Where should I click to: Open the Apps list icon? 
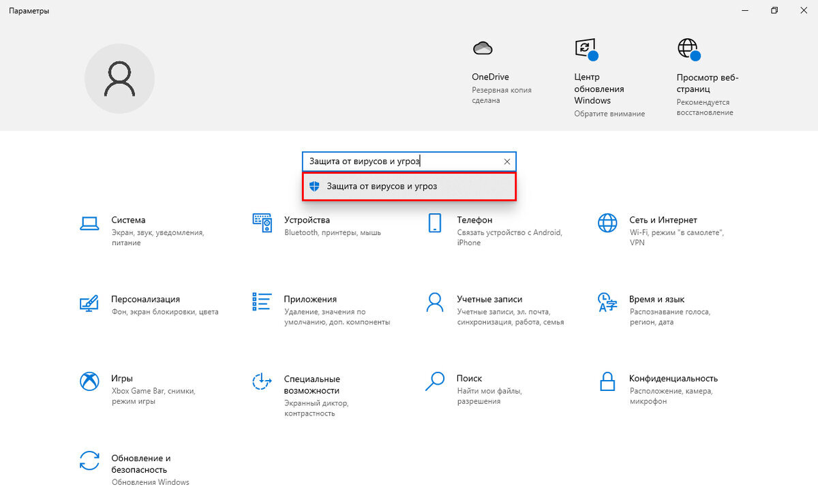262,302
